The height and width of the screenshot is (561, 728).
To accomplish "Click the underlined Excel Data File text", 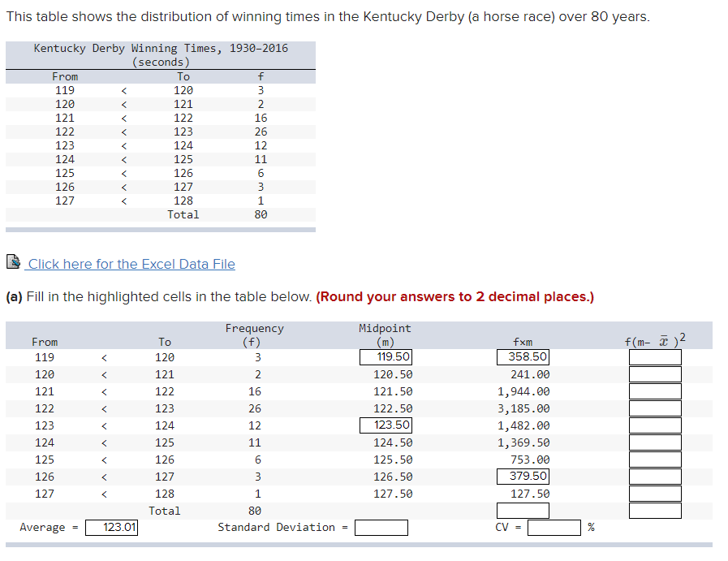I will (130, 264).
